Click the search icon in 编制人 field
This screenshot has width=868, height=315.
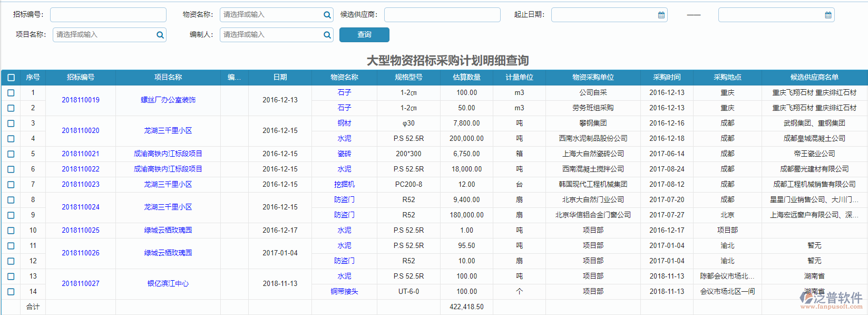[327, 35]
